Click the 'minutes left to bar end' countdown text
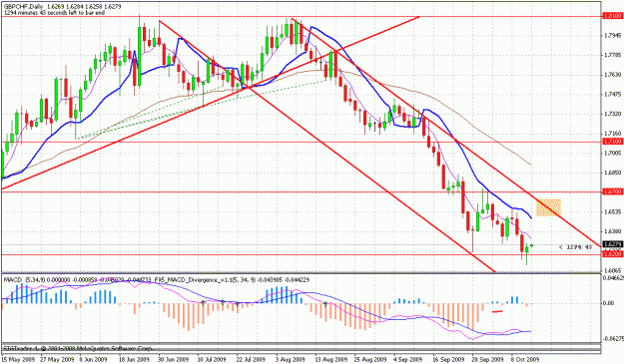The image size is (624, 364). 54,13
